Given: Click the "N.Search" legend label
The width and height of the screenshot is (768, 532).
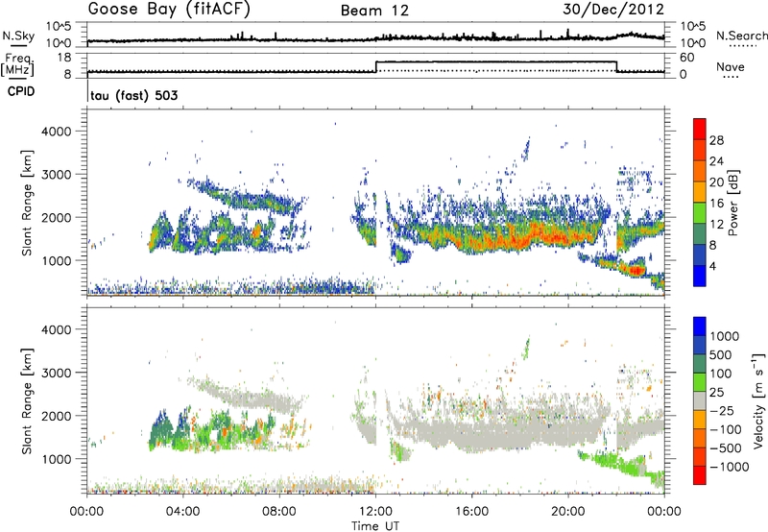Looking at the screenshot, I should (x=741, y=36).
